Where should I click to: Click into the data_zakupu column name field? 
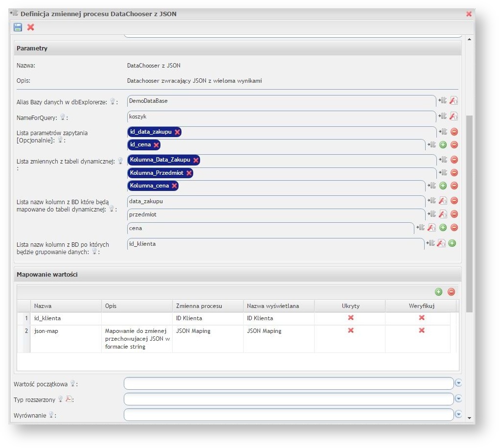(x=274, y=201)
